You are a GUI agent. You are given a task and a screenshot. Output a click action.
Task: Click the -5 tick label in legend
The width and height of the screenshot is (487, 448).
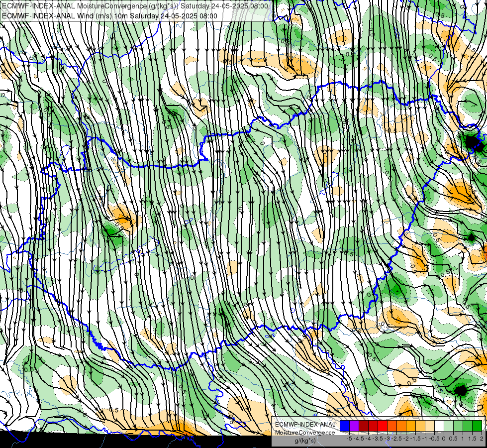pyautogui.click(x=349, y=439)
